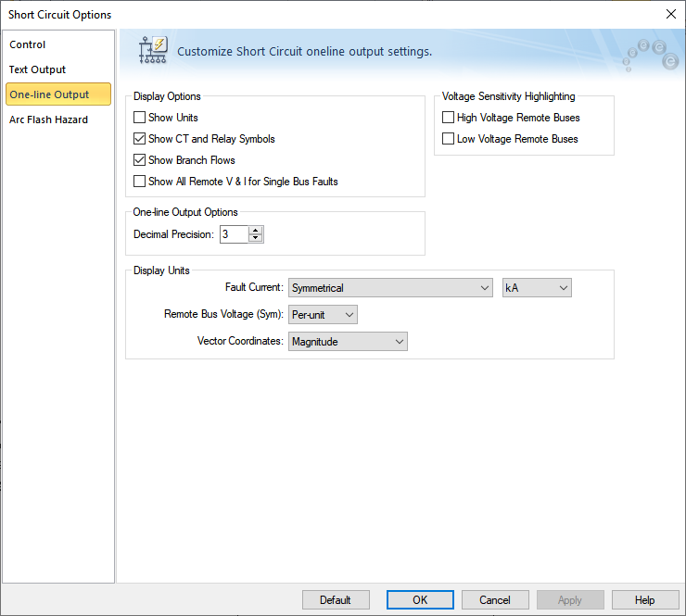
Task: Enable Low Voltage Remote Buses highlighting
Action: (x=449, y=139)
